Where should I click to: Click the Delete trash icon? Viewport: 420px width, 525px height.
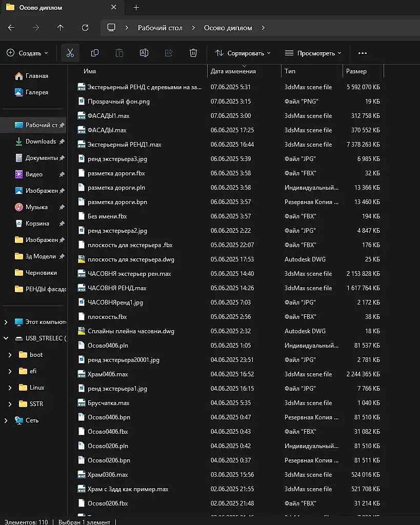coord(193,53)
